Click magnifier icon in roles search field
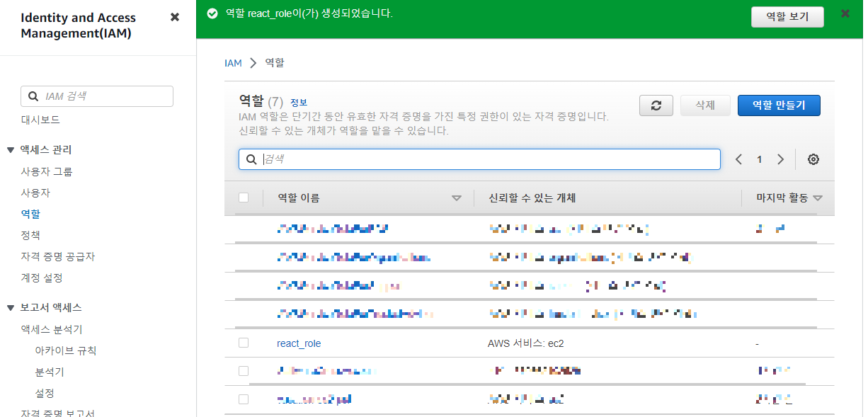 pos(251,159)
